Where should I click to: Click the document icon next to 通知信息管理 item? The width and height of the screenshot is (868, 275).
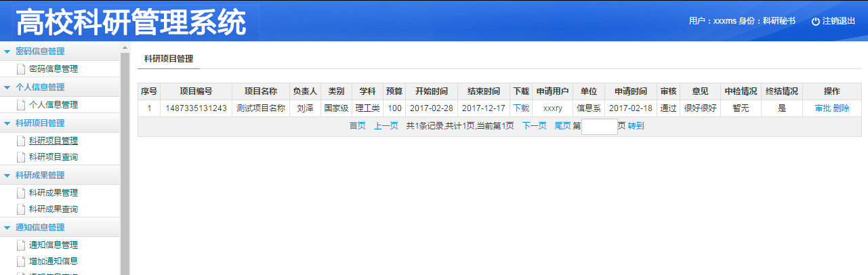click(20, 245)
